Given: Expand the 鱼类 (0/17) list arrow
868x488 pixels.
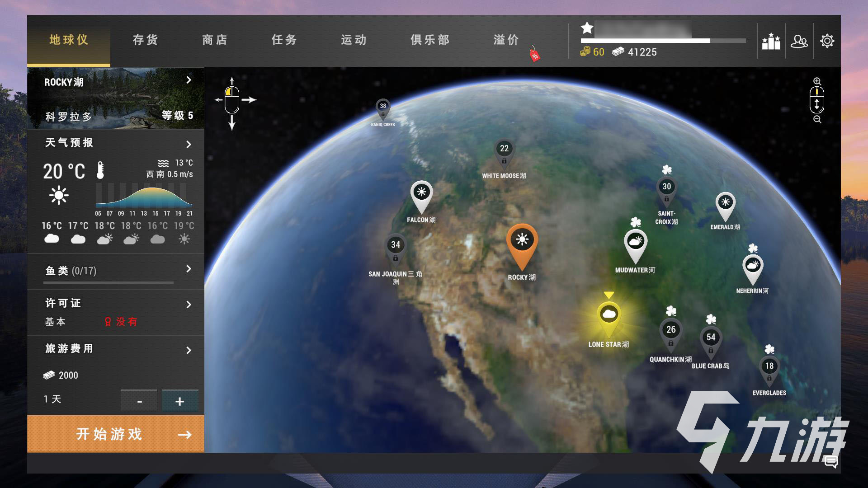Looking at the screenshot, I should coord(189,269).
